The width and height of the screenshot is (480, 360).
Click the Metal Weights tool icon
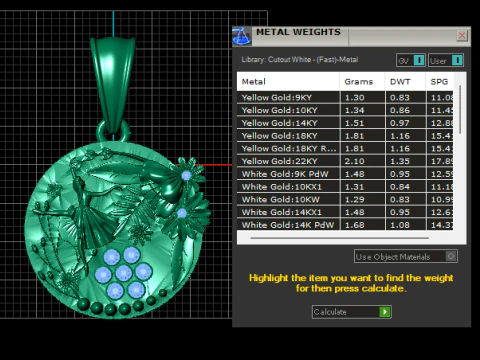[242, 36]
